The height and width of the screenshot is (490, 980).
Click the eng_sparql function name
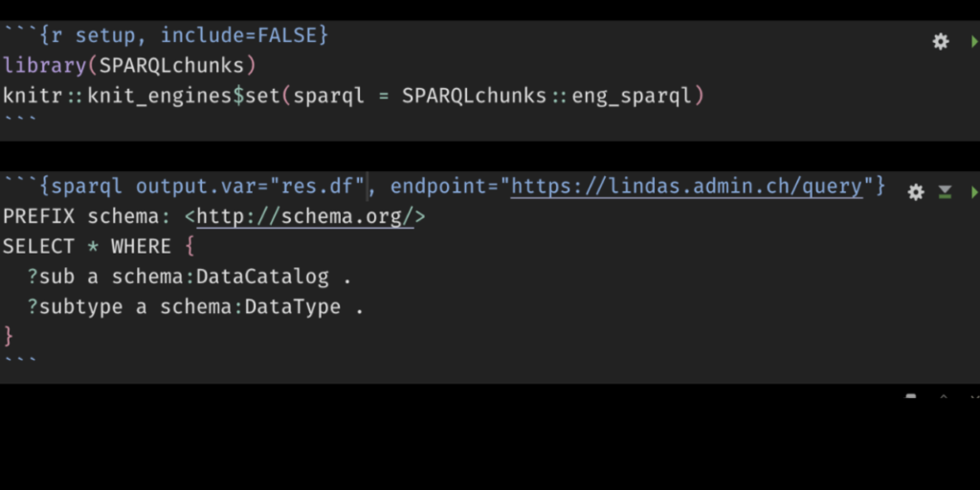[632, 96]
